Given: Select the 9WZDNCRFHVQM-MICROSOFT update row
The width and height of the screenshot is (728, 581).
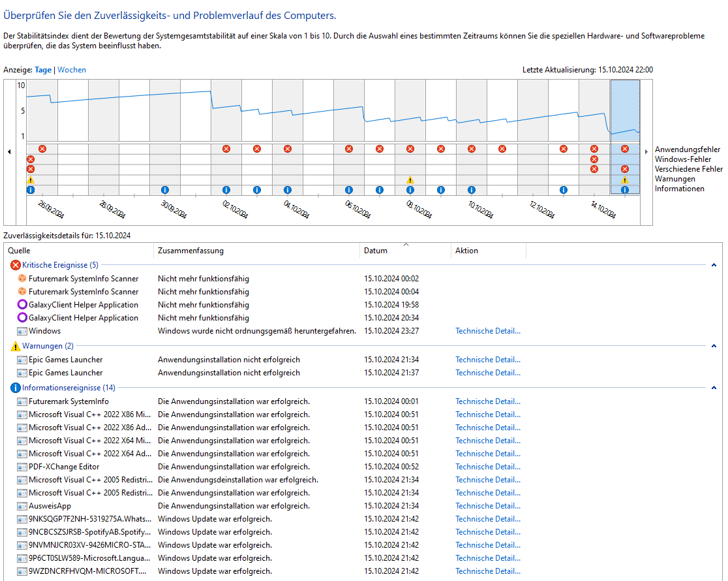Looking at the screenshot, I should pos(362,571).
